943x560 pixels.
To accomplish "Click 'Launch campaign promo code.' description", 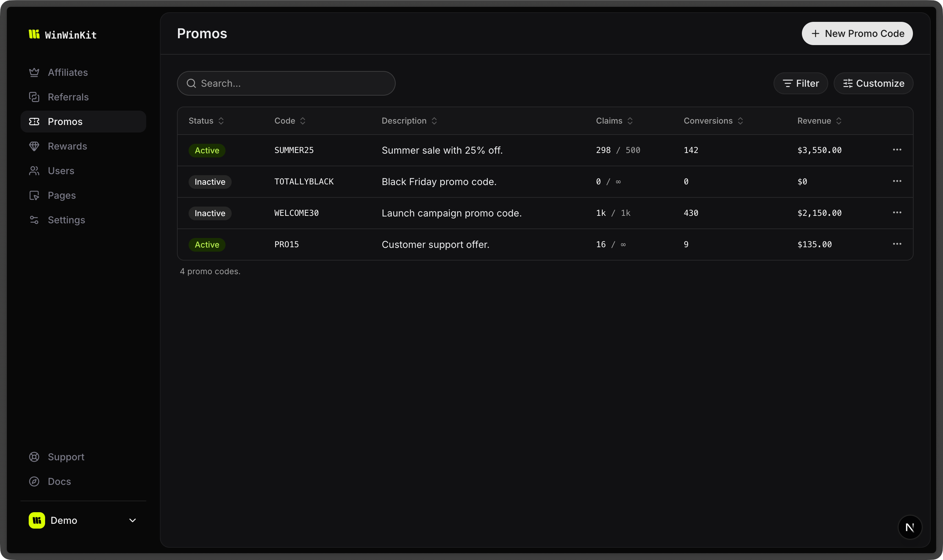I will click(x=451, y=213).
